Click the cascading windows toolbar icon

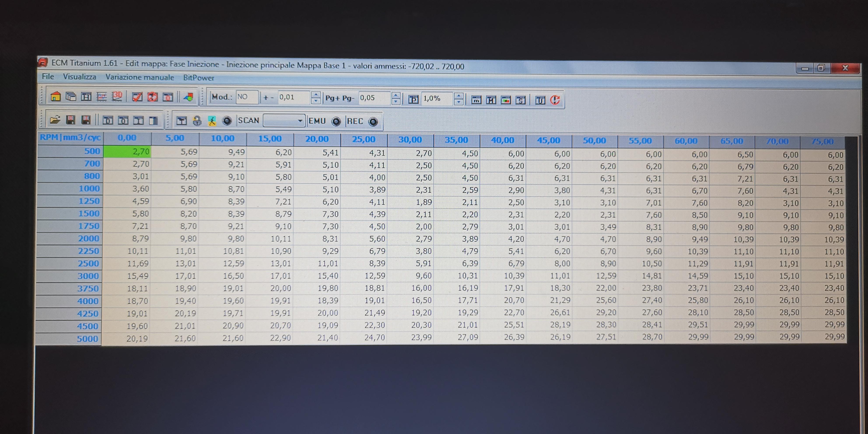[x=71, y=97]
